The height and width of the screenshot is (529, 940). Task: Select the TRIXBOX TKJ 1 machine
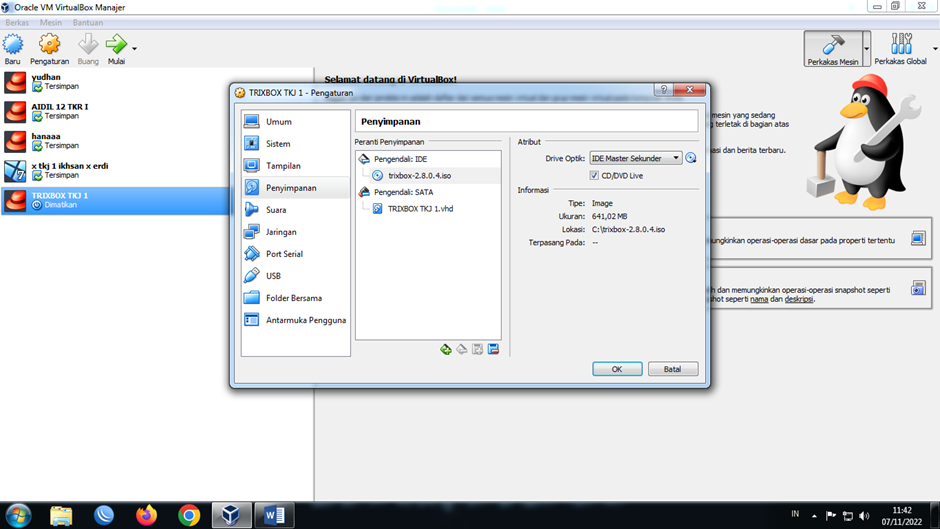point(115,200)
